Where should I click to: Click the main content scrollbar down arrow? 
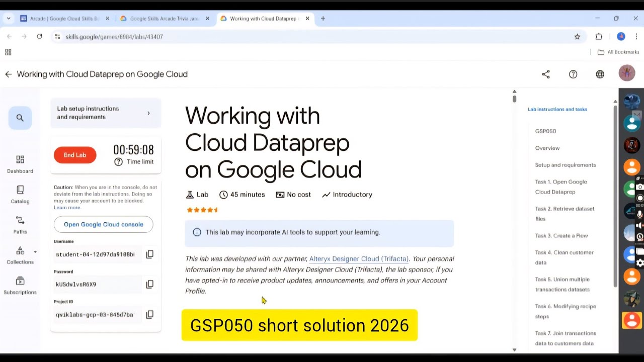[514, 350]
